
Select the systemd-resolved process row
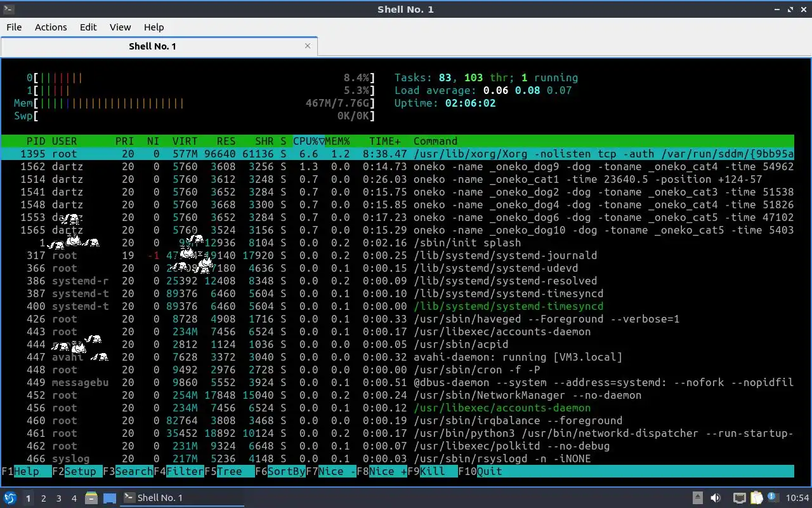[398, 281]
